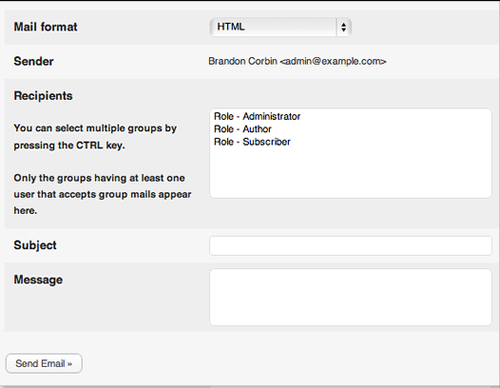The height and width of the screenshot is (388, 500).
Task: Click the CTRL key hint text
Action: (95, 137)
